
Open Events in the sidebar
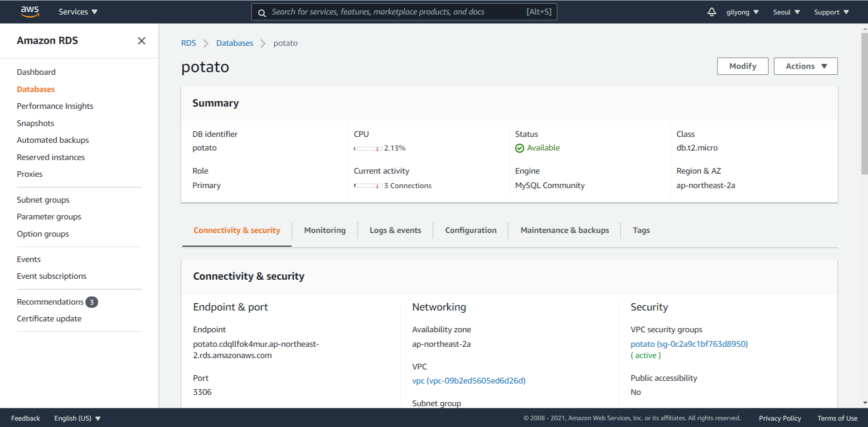pos(29,259)
